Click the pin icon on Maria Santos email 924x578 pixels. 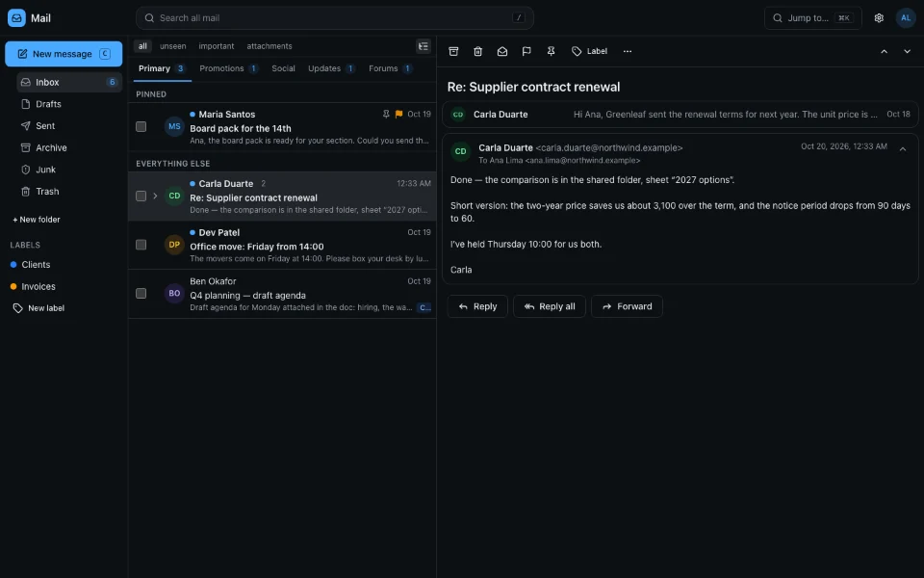click(x=386, y=114)
